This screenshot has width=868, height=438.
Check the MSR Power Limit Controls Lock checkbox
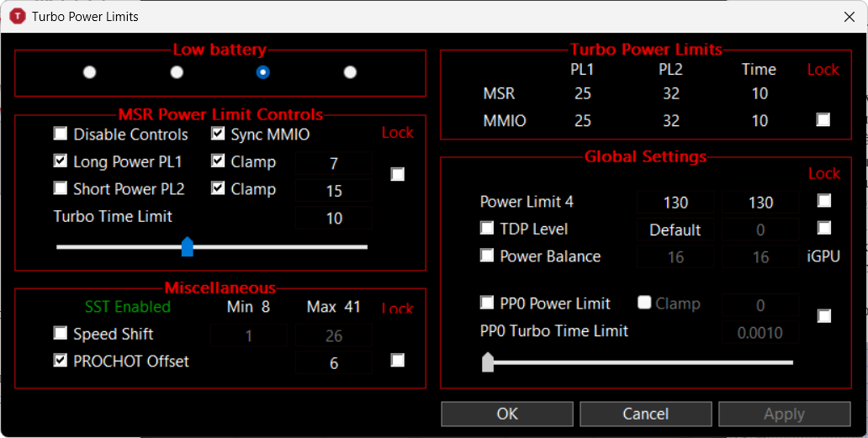pyautogui.click(x=398, y=175)
